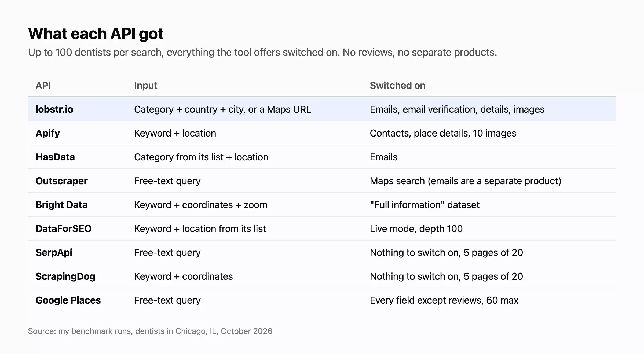
Task: Click the 'Keyword + location' cell
Action: pos(175,133)
